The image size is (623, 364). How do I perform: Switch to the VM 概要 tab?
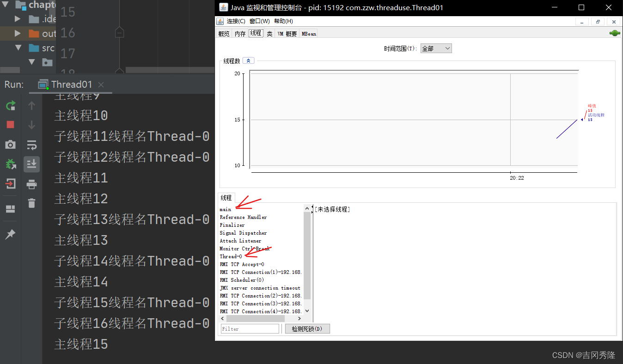pos(287,34)
